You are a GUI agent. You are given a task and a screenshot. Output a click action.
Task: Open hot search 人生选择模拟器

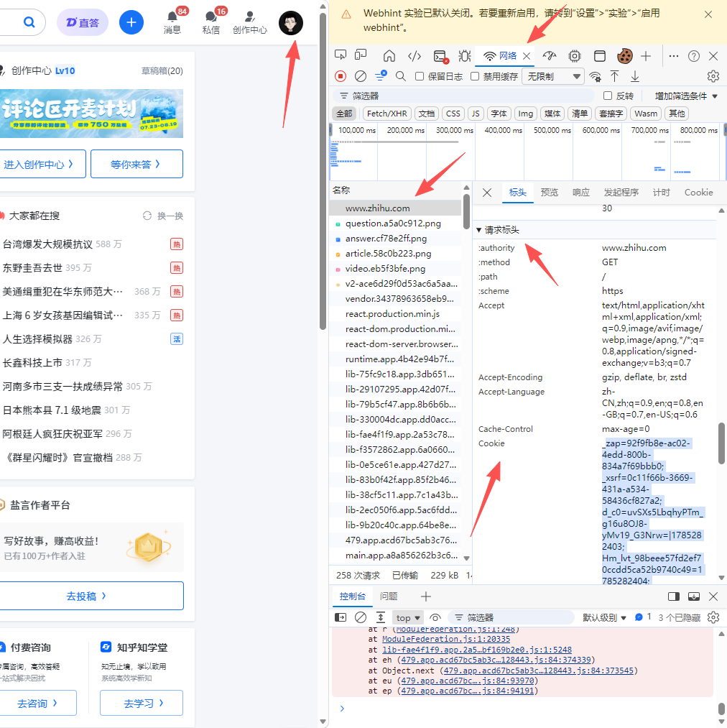point(37,339)
